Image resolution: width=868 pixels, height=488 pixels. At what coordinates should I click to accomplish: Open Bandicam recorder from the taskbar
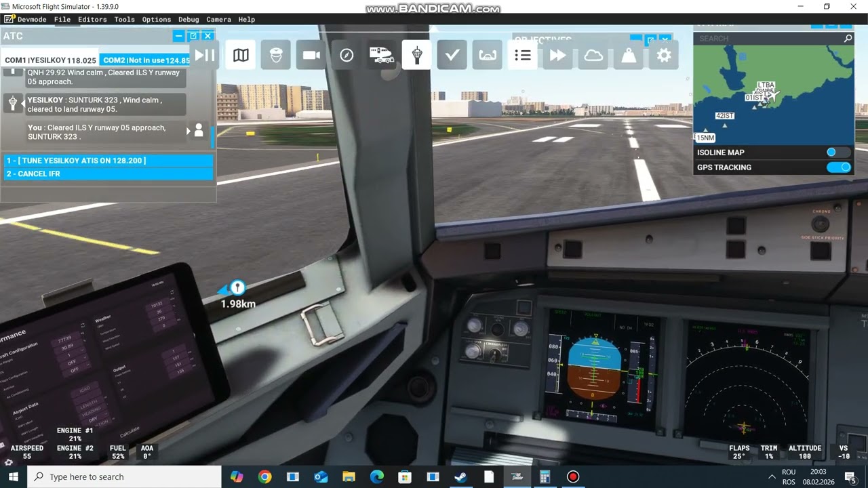coord(573,477)
